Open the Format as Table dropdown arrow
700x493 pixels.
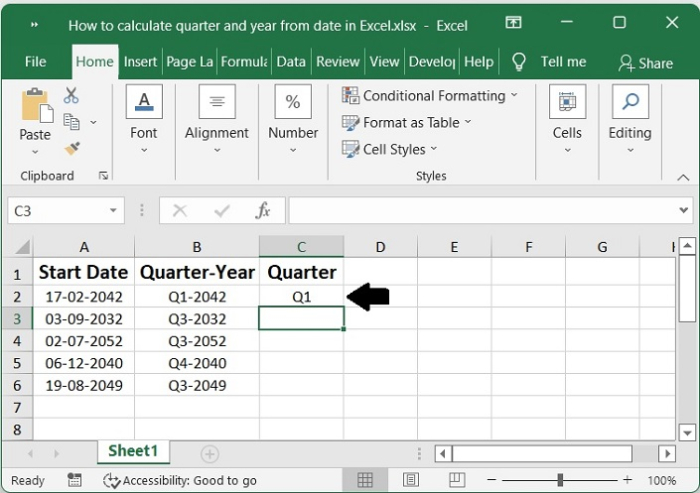468,121
